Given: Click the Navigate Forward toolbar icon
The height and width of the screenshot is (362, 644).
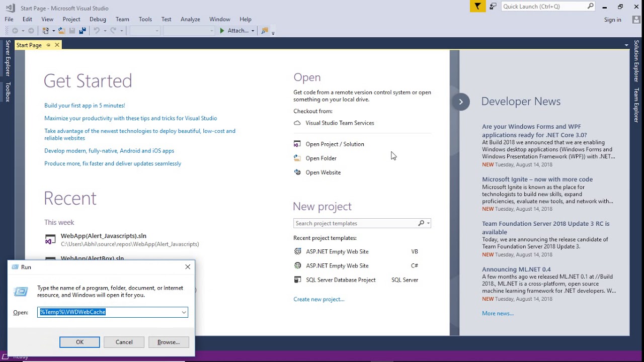Looking at the screenshot, I should (31, 31).
